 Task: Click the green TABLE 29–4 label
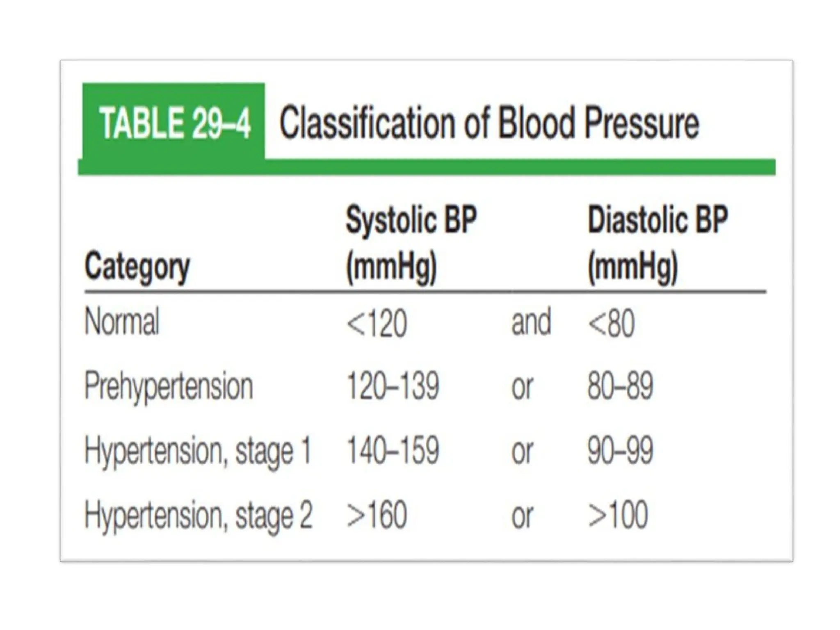tap(173, 122)
